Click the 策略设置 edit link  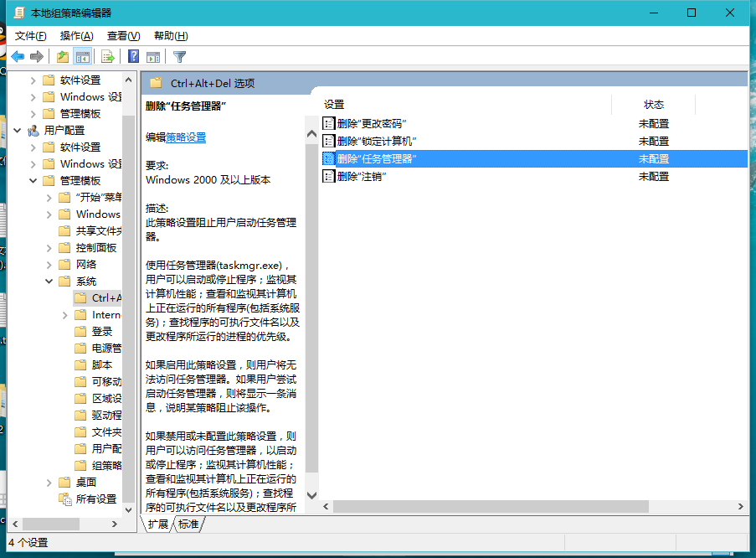point(184,137)
